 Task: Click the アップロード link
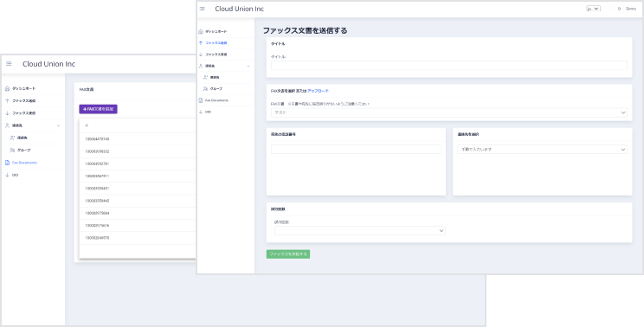point(318,91)
